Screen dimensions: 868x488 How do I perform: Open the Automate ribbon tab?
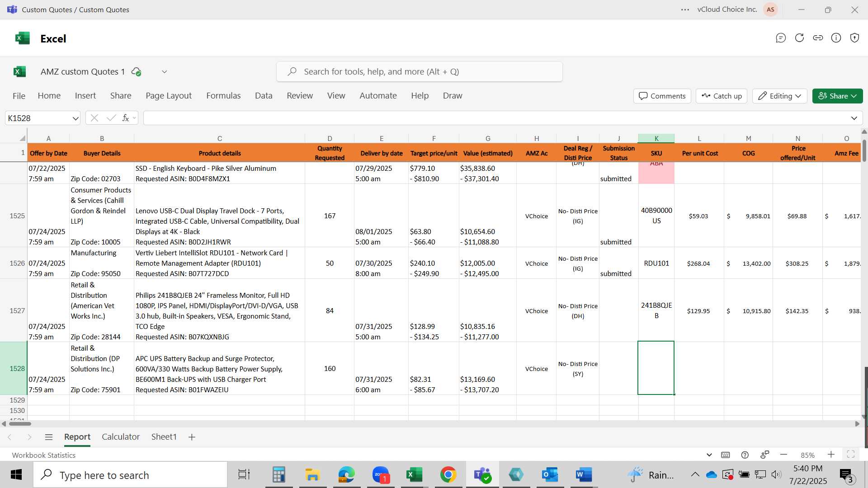pyautogui.click(x=378, y=96)
